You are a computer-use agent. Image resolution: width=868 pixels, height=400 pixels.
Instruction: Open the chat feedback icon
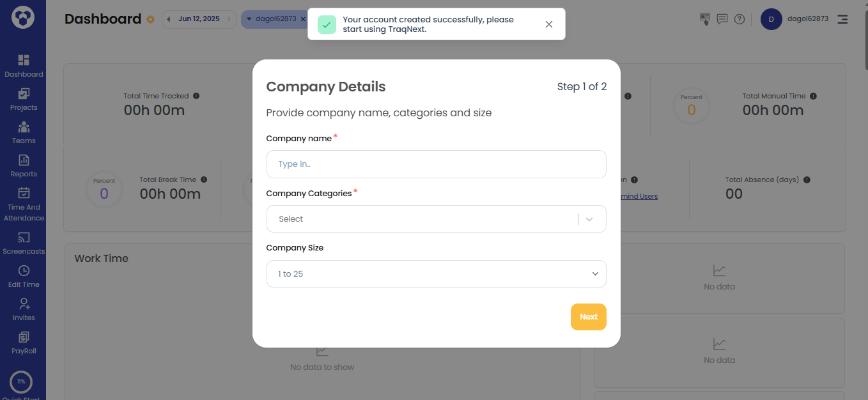pyautogui.click(x=722, y=19)
